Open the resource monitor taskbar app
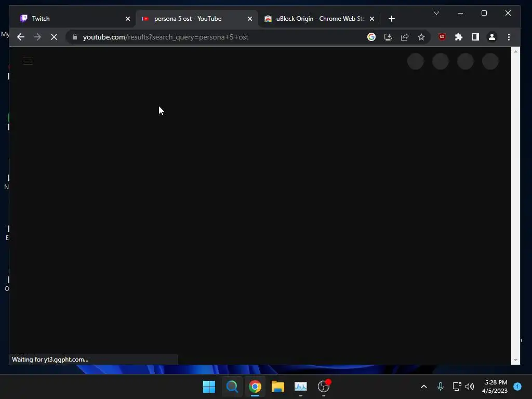Screen dimensions: 532x399 click(x=301, y=387)
